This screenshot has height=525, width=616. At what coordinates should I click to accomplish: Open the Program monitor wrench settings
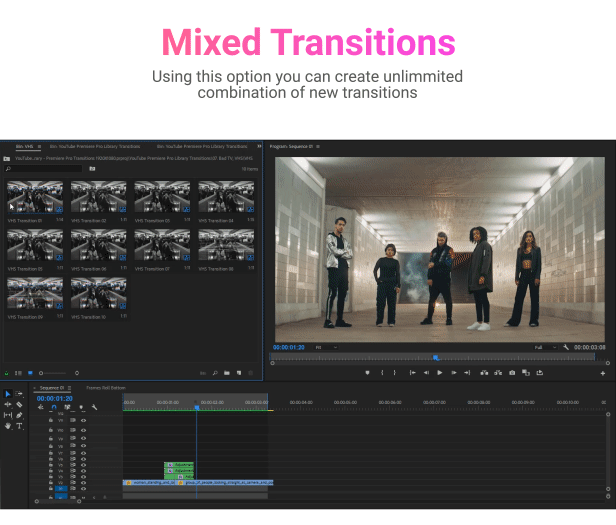coord(566,347)
